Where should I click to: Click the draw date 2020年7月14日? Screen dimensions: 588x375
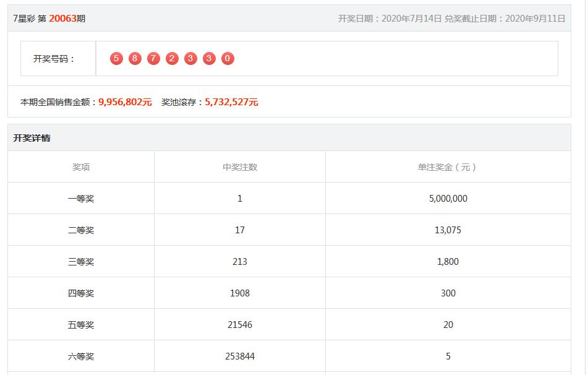(411, 19)
